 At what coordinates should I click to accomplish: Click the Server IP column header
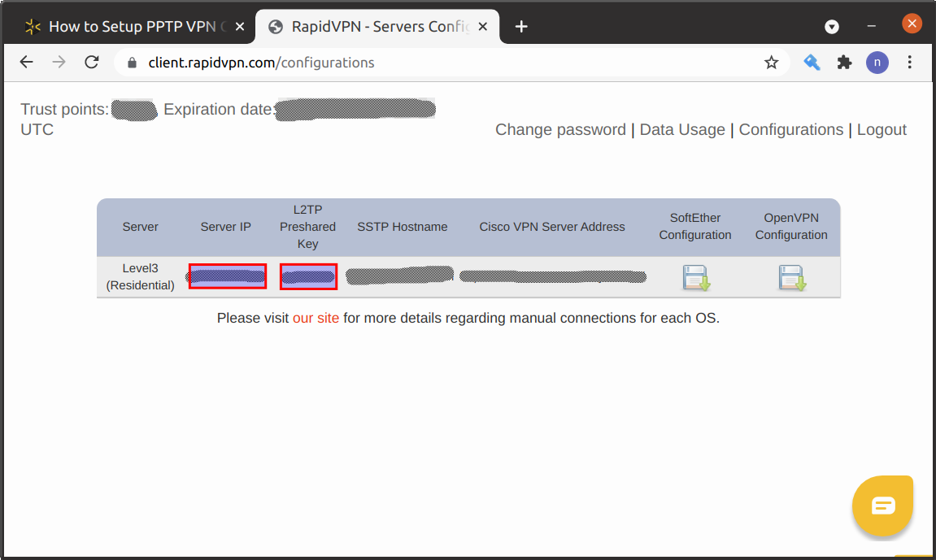pyautogui.click(x=225, y=227)
